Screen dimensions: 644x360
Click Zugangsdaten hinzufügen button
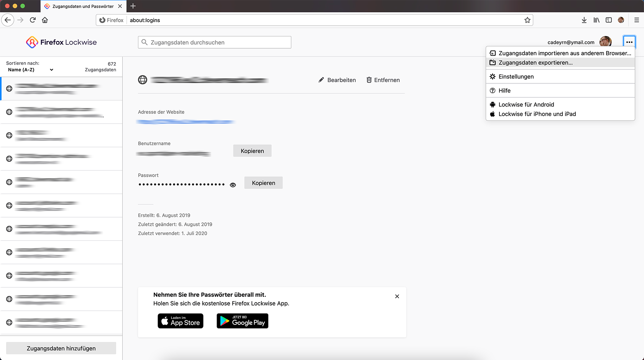61,348
